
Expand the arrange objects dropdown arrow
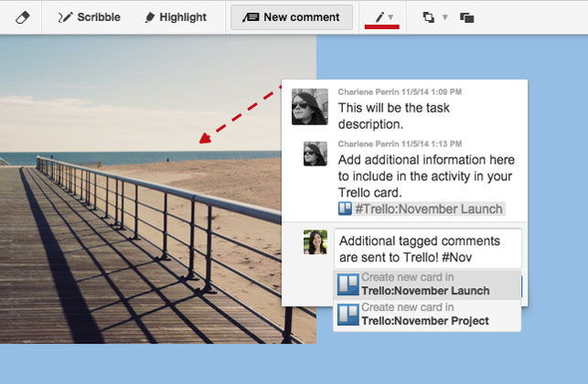coord(445,16)
